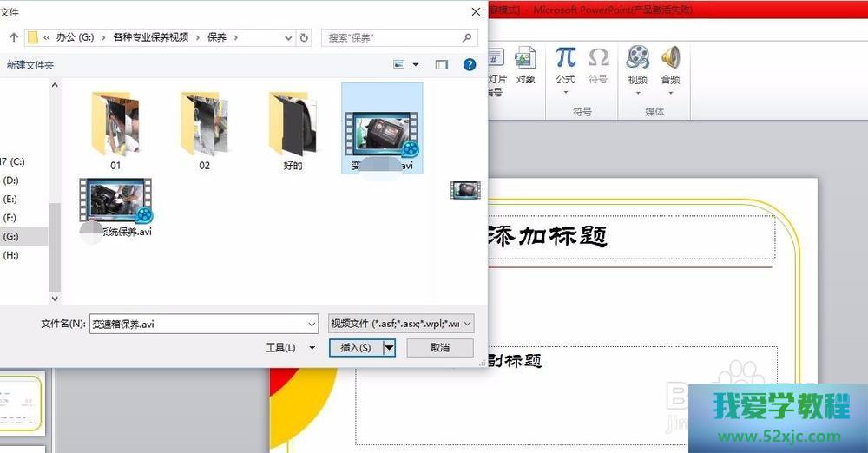Click the blue help question mark icon

pyautogui.click(x=470, y=65)
